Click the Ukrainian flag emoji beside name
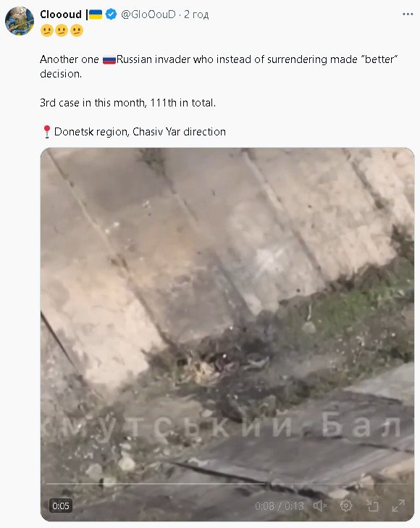 96,14
